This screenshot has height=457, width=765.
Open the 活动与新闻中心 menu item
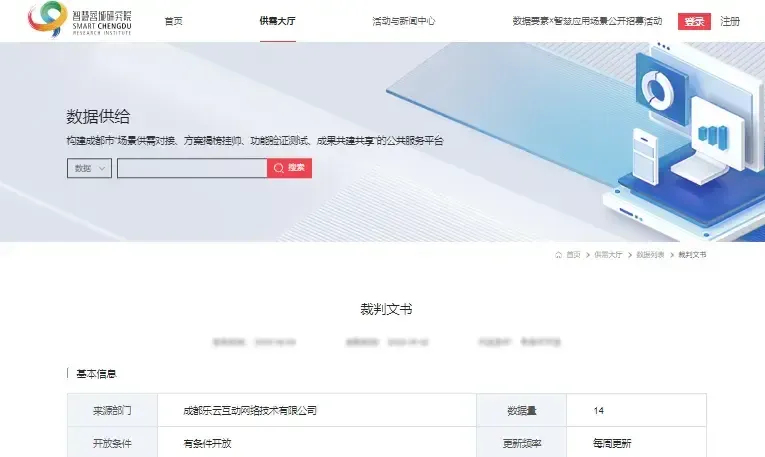click(403, 21)
